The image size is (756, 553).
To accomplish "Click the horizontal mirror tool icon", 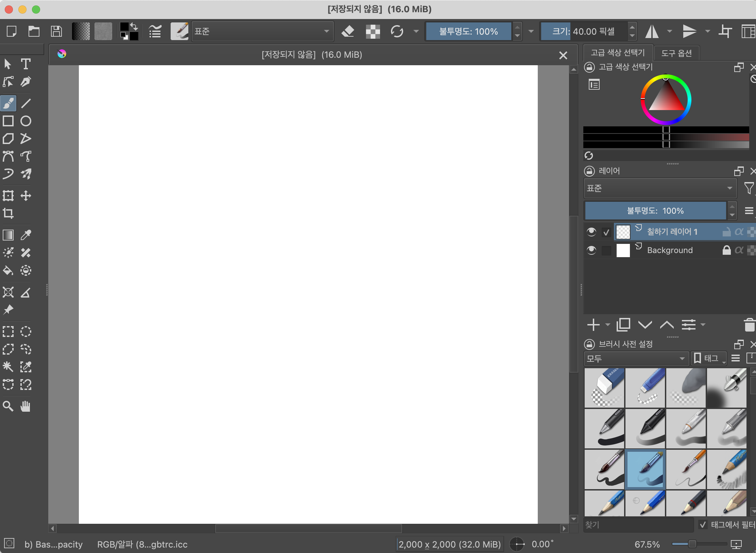I will 652,32.
